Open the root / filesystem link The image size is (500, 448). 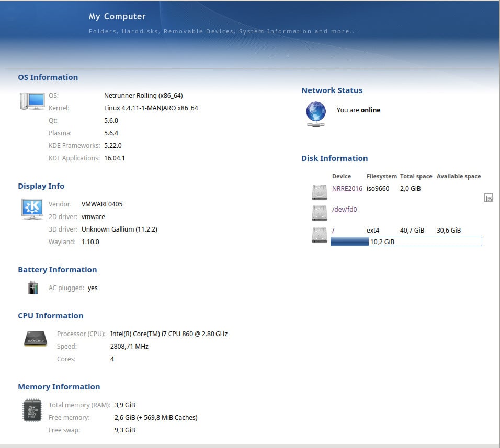pyautogui.click(x=333, y=231)
